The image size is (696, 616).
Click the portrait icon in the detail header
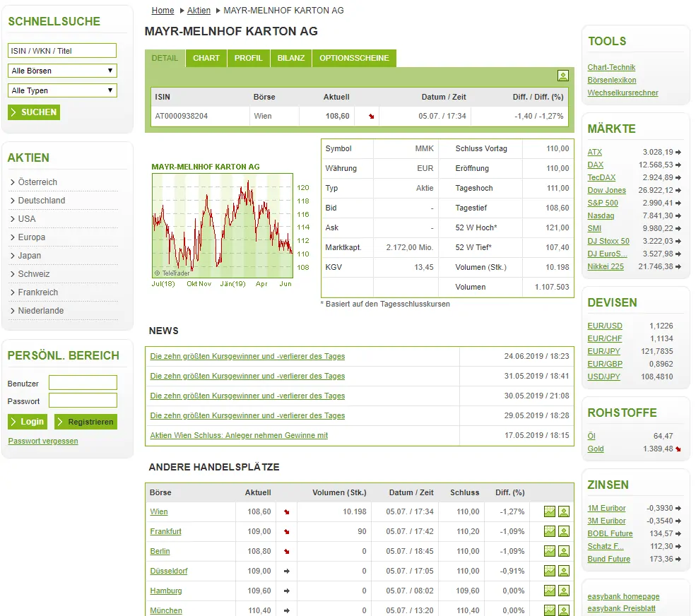coord(563,76)
